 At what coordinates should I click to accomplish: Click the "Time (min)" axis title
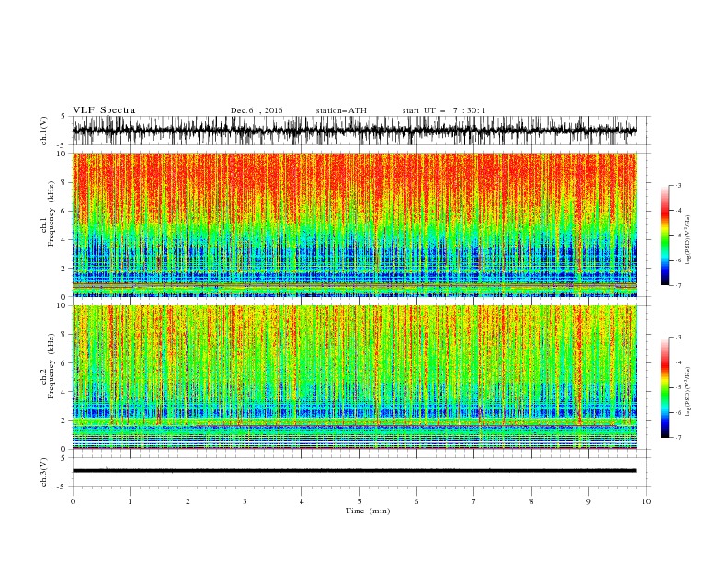[x=368, y=511]
